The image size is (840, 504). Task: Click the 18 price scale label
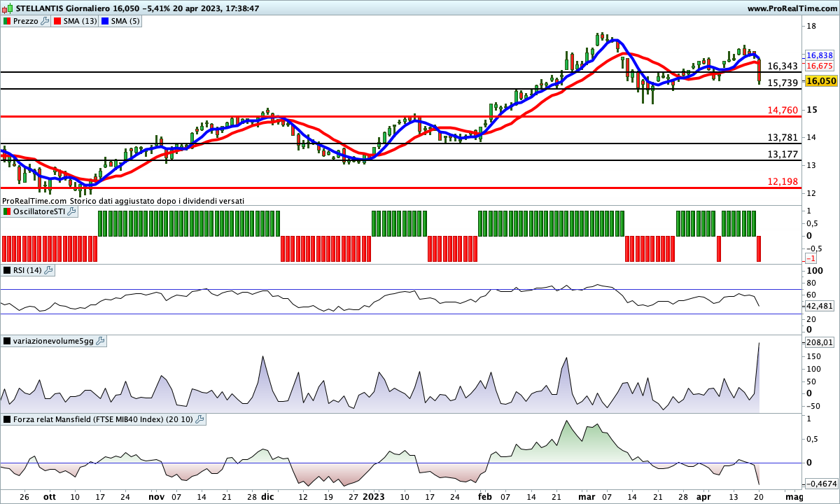point(811,27)
